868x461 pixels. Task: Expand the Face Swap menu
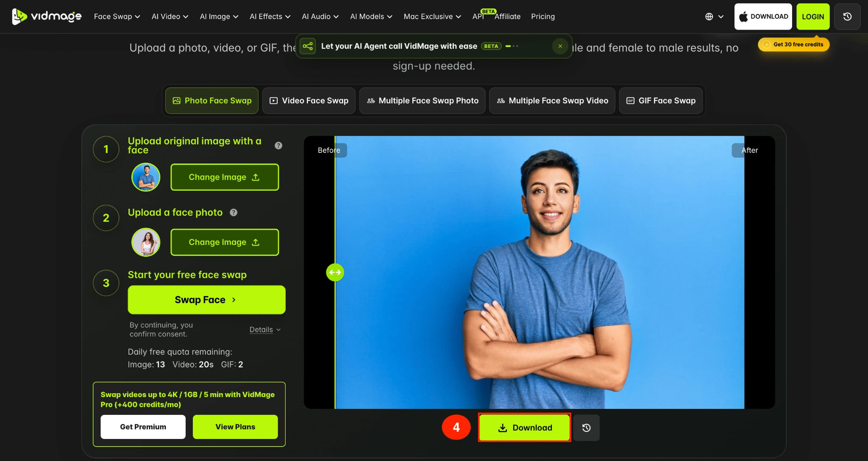click(117, 17)
